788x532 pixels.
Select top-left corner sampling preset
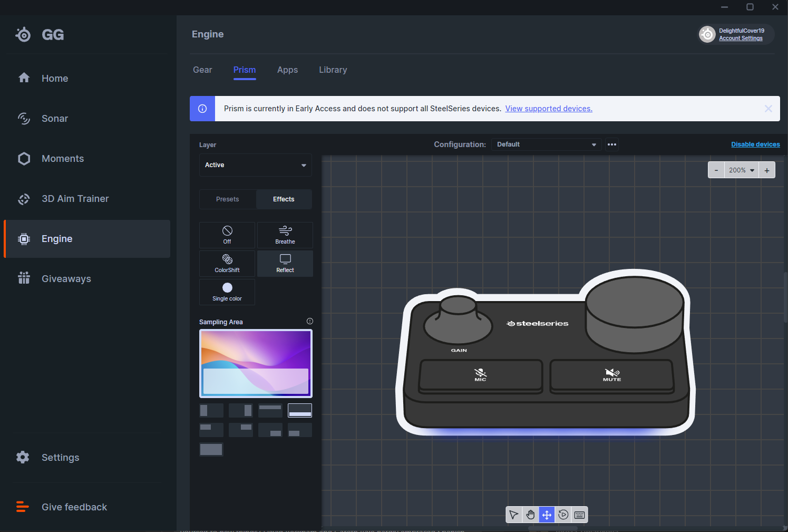point(211,430)
